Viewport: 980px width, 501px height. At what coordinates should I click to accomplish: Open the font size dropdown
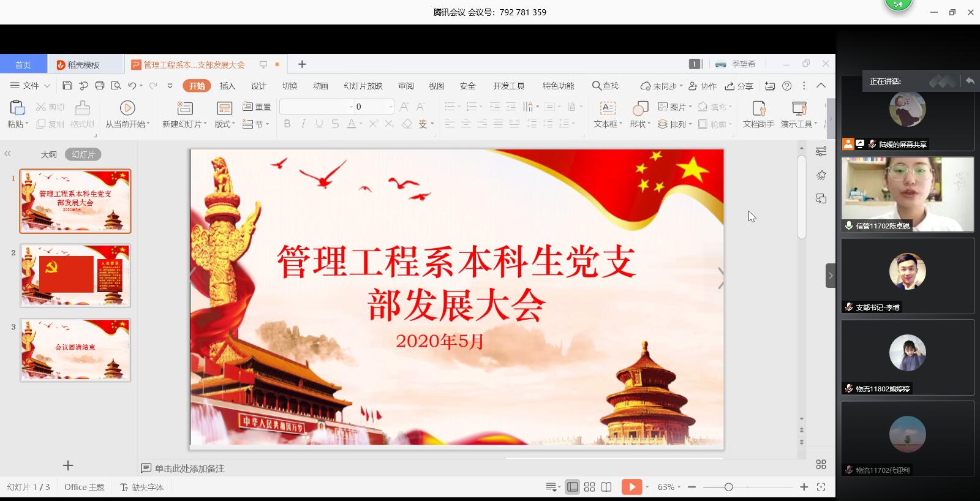[390, 107]
